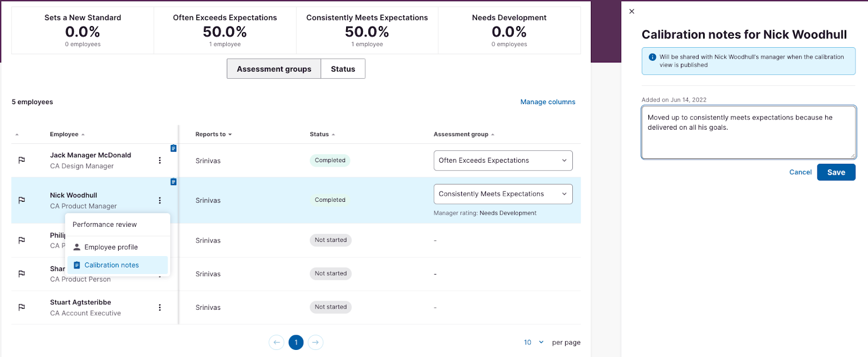The image size is (868, 357).
Task: Flag Stuart Agtsteribbe's row
Action: (22, 308)
